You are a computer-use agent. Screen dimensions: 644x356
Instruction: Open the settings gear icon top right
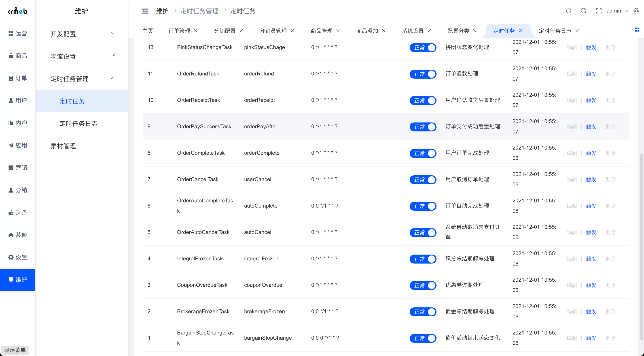pos(636,11)
